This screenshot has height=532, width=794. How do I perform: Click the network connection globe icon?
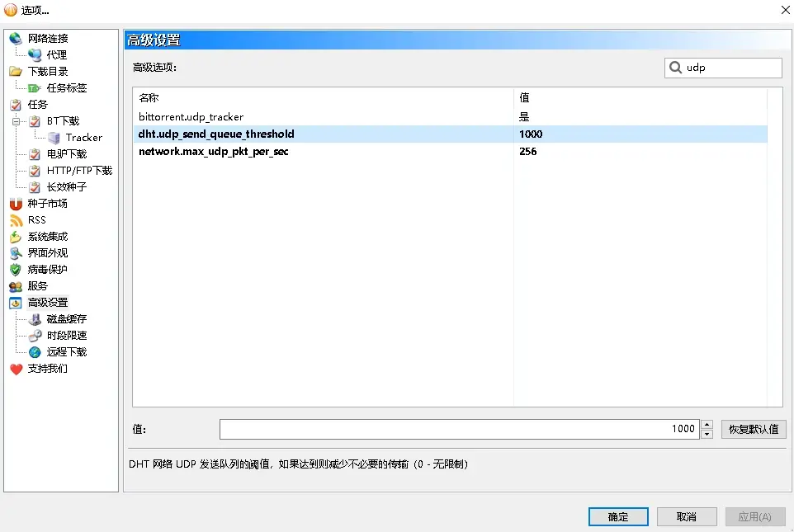tap(15, 39)
